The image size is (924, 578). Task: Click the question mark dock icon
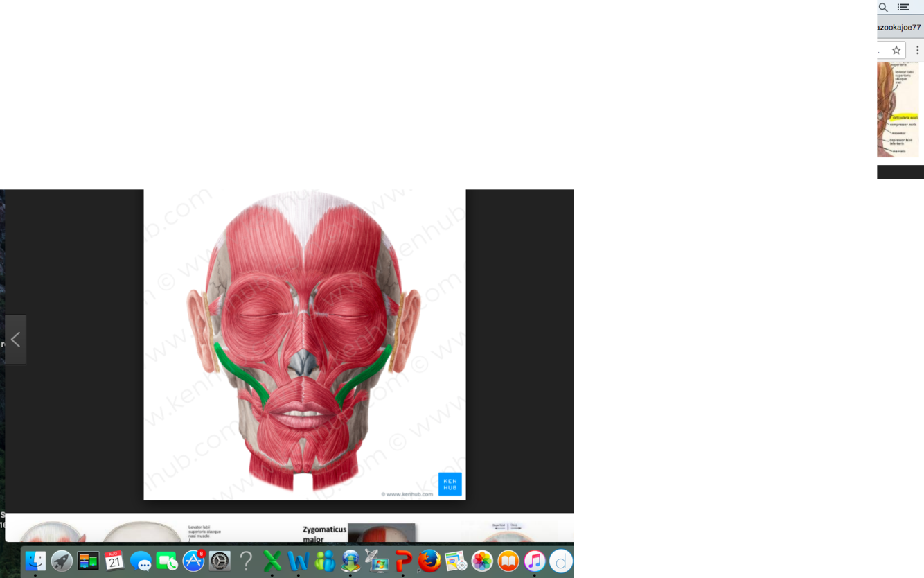(246, 561)
